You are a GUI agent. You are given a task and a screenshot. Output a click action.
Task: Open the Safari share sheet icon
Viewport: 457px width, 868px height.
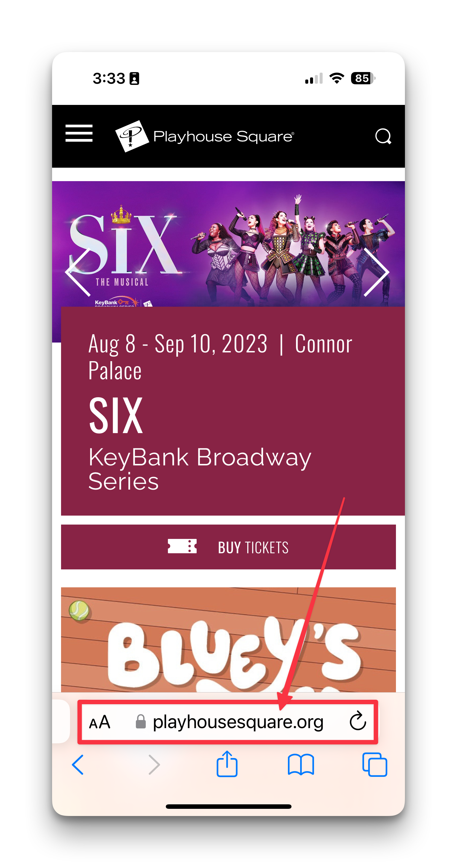point(227,764)
